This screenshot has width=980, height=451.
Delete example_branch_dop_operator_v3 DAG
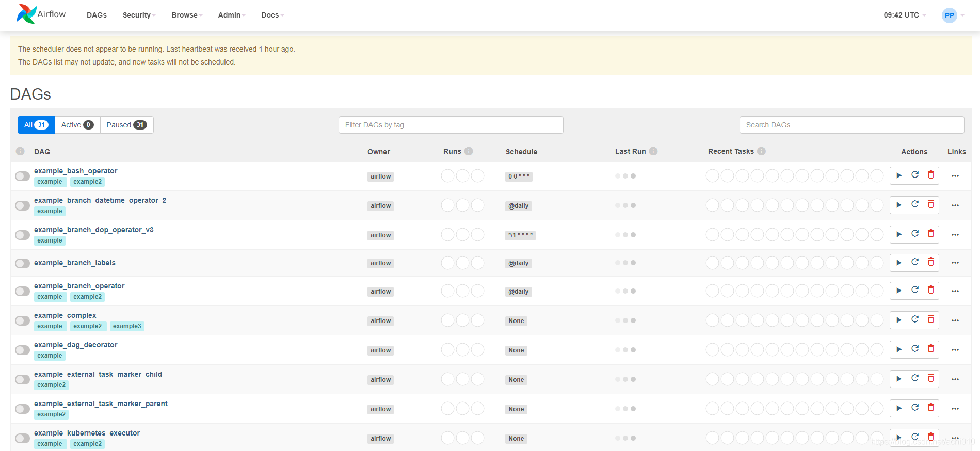click(931, 234)
